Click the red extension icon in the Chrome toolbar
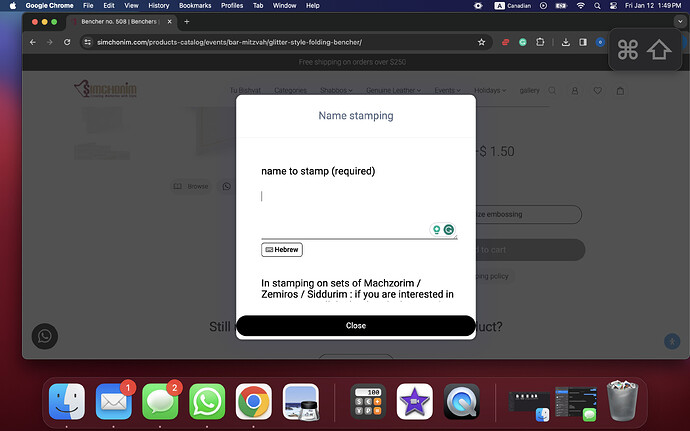Image resolution: width=690 pixels, height=431 pixels. 506,42
